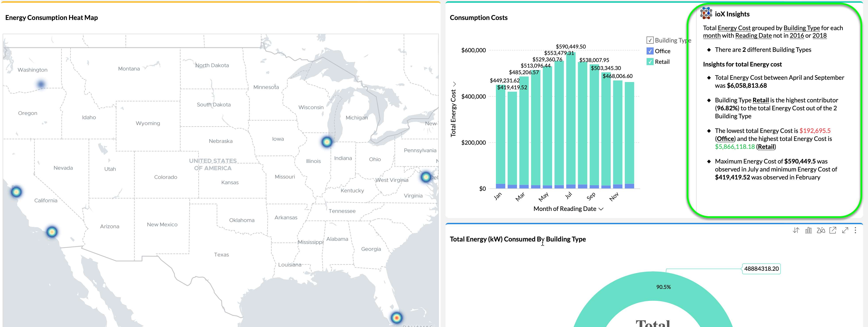This screenshot has height=327, width=868.
Task: Click the Chicago heat map hotspot
Action: 326,142
